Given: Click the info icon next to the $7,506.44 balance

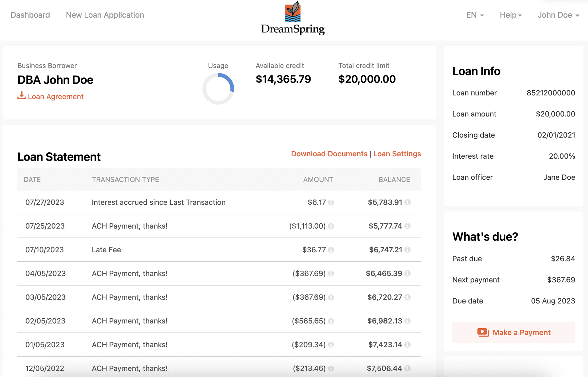Looking at the screenshot, I should point(407,368).
